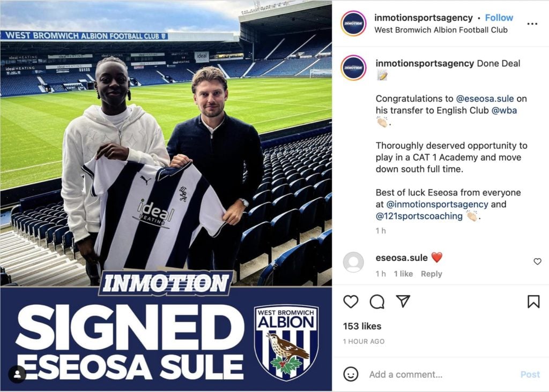
Task: Open West Bromwich Albion Football Club location
Action: pos(441,30)
